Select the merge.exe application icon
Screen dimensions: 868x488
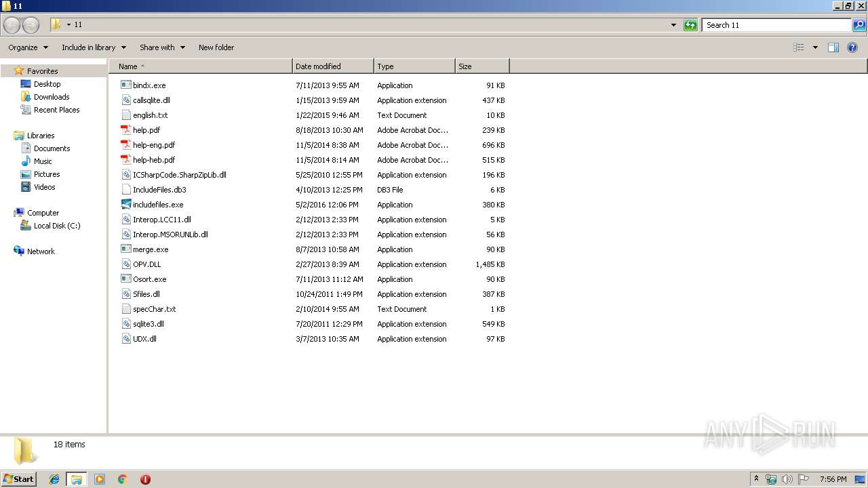(x=125, y=249)
